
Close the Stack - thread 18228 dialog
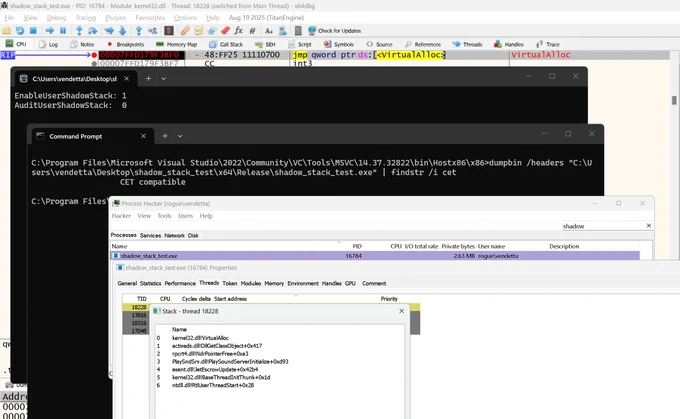[402, 311]
